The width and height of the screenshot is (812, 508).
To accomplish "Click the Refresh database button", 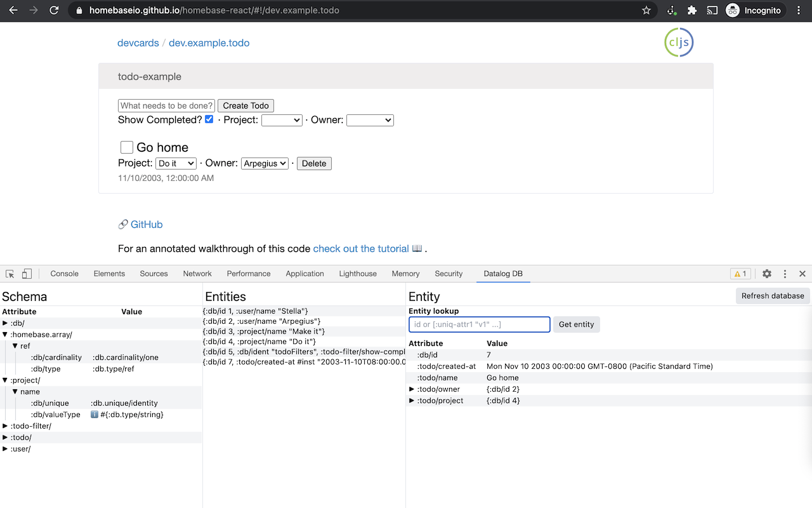I will 772,295.
